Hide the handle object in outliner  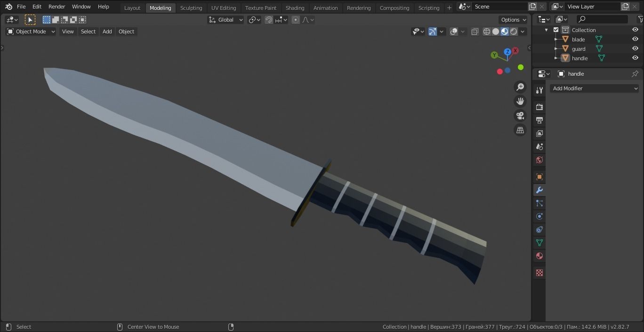pyautogui.click(x=635, y=58)
